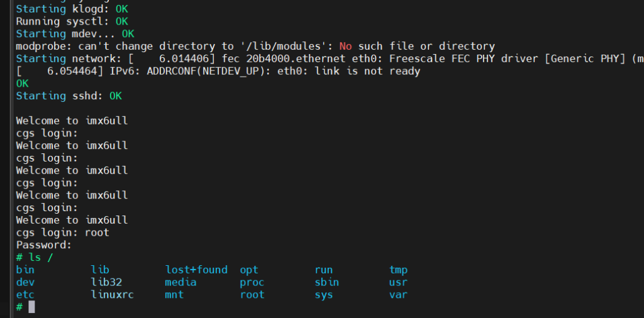The width and height of the screenshot is (644, 318).
Task: Click the "var" directory name
Action: (x=398, y=295)
